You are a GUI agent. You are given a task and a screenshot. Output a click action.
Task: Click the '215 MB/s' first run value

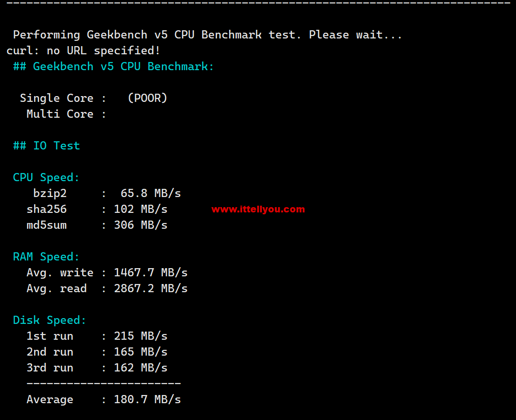[x=140, y=336]
